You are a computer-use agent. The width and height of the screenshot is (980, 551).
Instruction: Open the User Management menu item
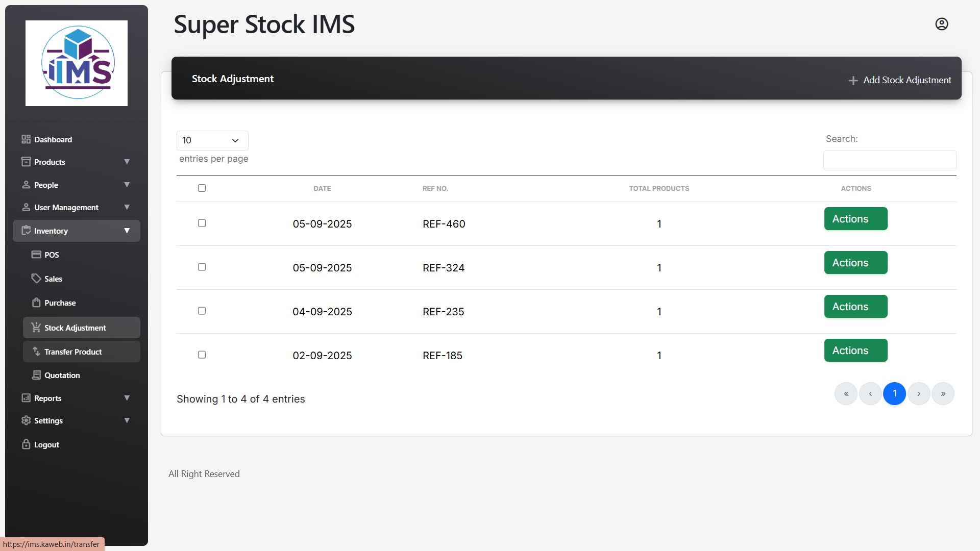tap(66, 207)
